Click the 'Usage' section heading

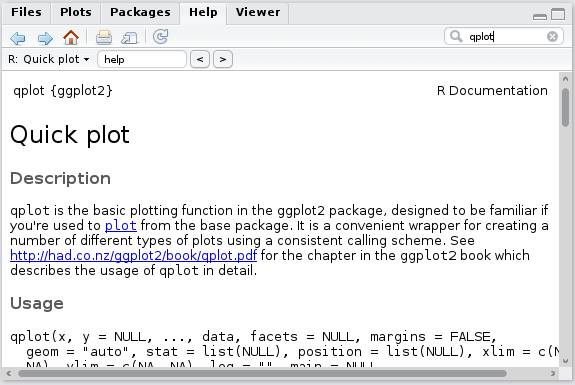pos(37,303)
